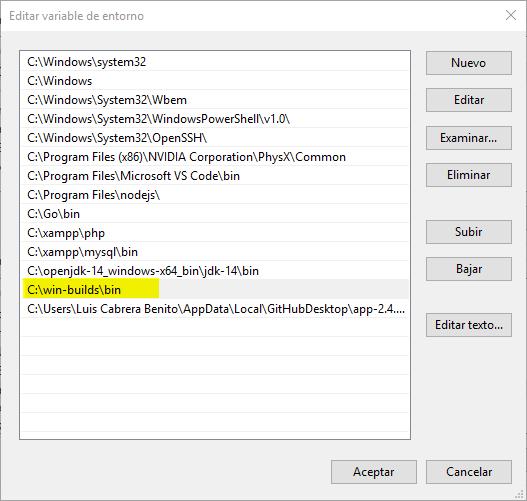This screenshot has width=527, height=501.
Task: Select the WindowsPowerShell\v1.0\ entry
Action: point(215,119)
